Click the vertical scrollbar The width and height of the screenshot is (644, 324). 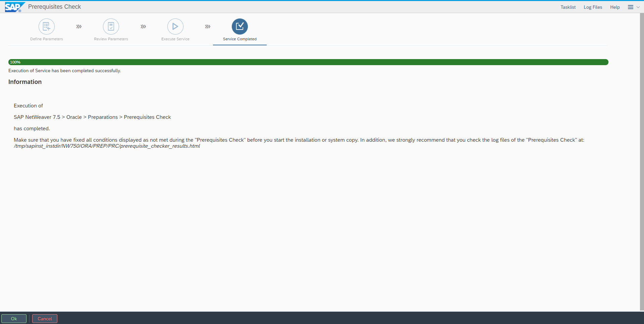[642, 162]
